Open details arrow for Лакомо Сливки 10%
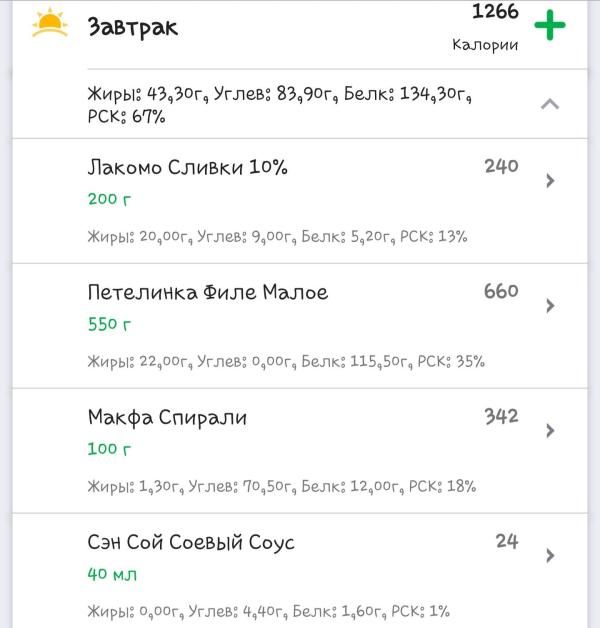 pos(550,181)
